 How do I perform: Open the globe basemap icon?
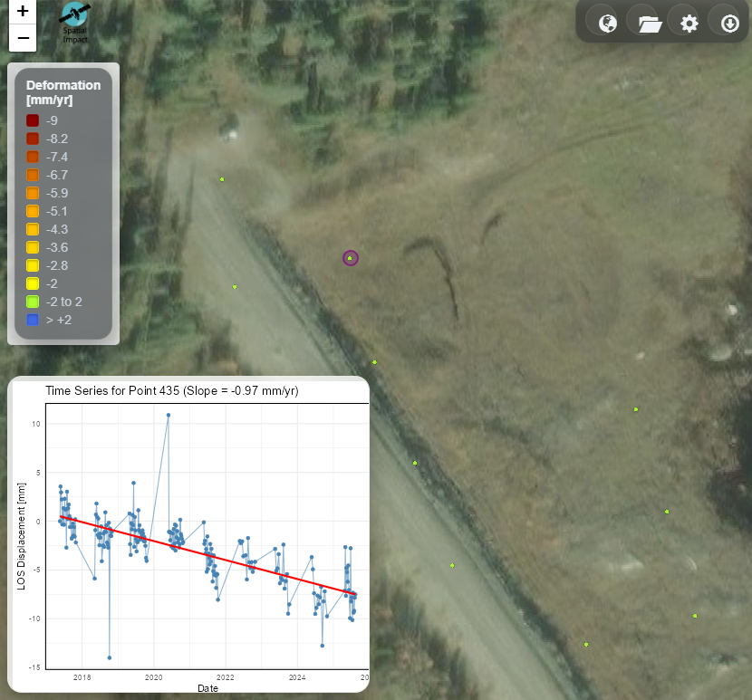tap(607, 24)
